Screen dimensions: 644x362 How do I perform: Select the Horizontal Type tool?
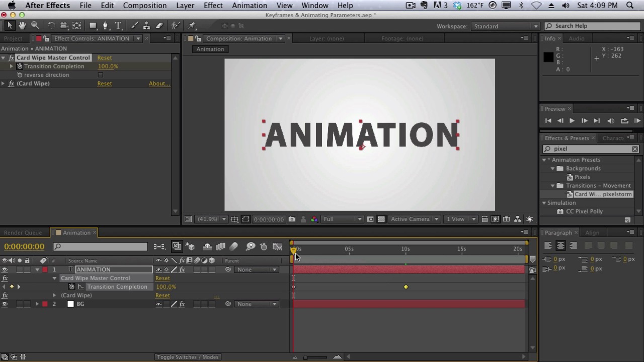(118, 26)
